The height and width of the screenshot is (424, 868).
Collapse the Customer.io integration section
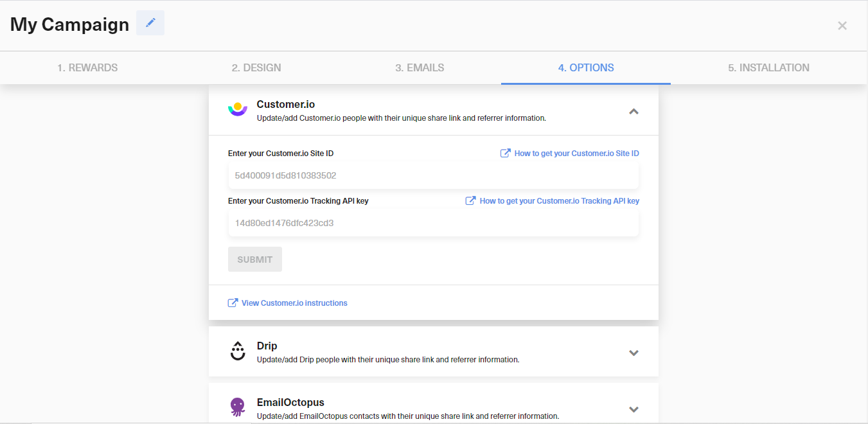coord(633,111)
